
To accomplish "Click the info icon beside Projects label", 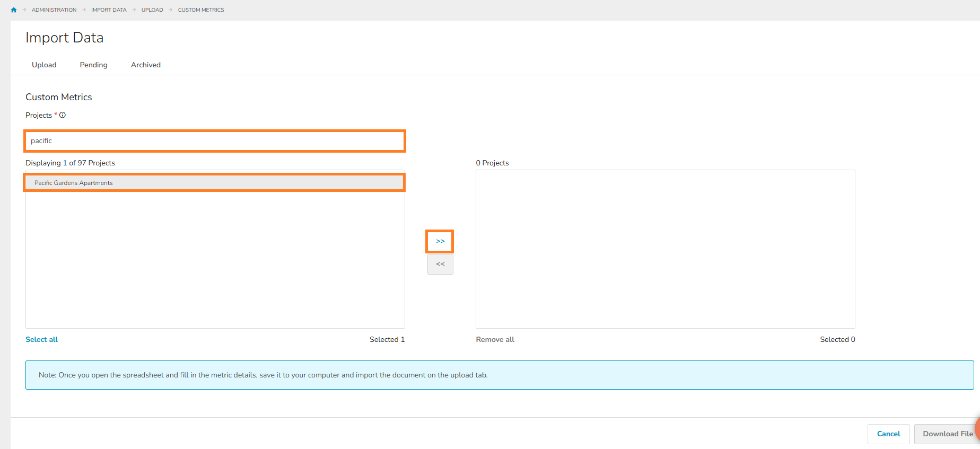I will (63, 115).
